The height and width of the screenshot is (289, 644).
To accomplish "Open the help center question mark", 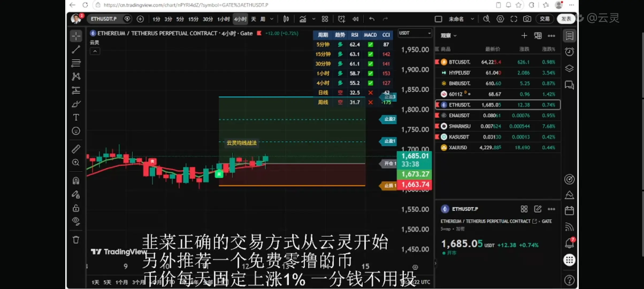I will pyautogui.click(x=569, y=280).
